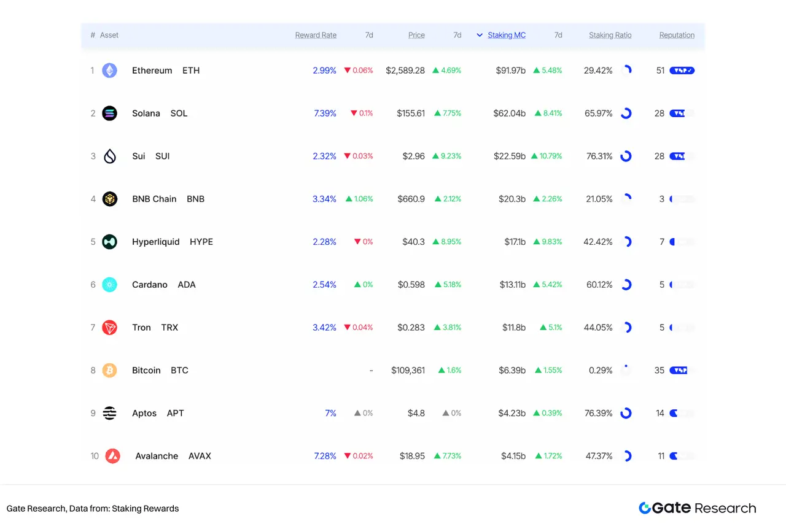Sort table by Reward Rate column
786x532 pixels.
316,36
